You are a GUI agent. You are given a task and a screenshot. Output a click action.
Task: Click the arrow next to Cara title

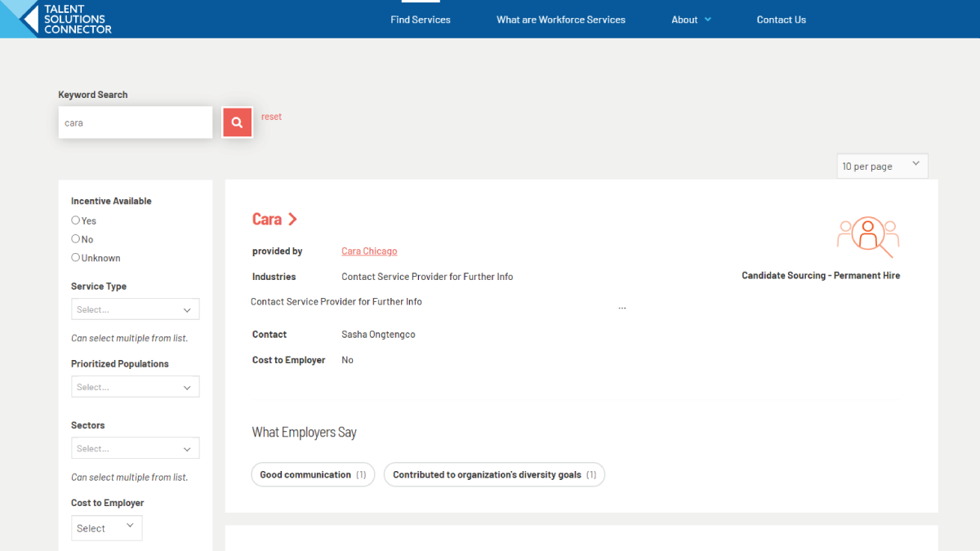click(x=293, y=220)
